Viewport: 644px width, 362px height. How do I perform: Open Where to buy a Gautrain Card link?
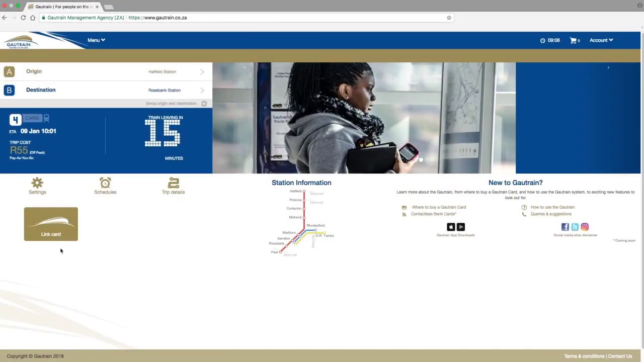click(x=439, y=207)
